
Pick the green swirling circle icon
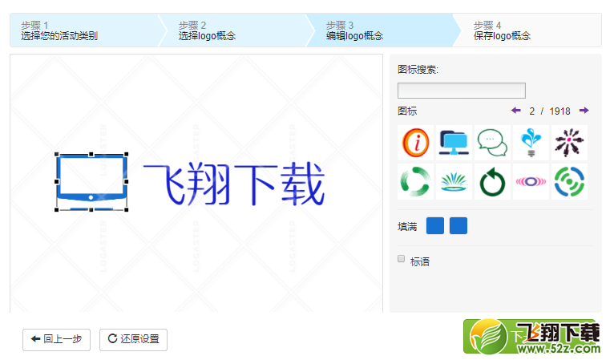point(415,181)
